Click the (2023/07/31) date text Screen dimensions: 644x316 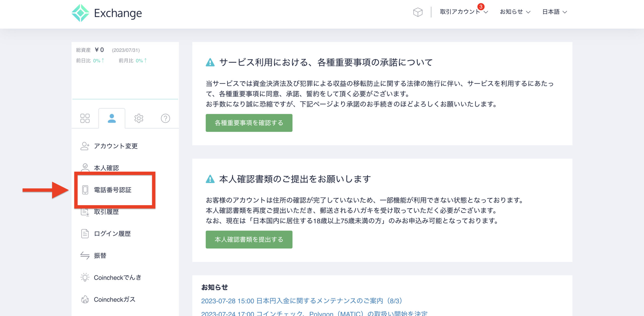[126, 50]
